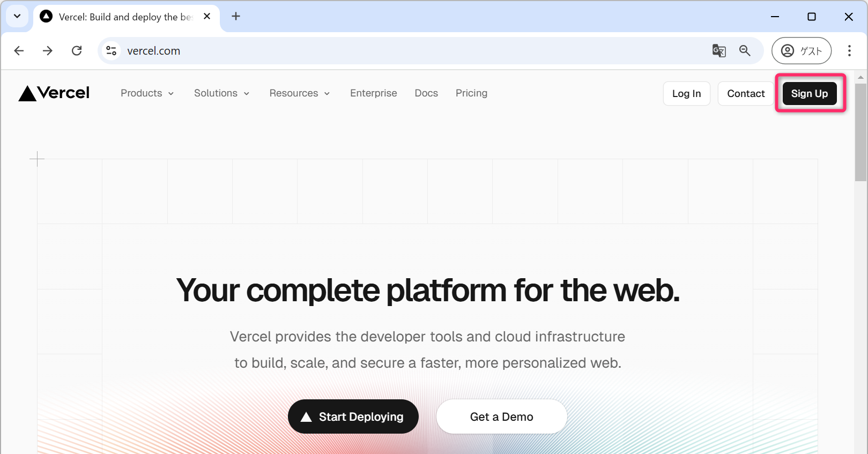Click the Vercel logo in the header
868x454 pixels.
[x=54, y=93]
